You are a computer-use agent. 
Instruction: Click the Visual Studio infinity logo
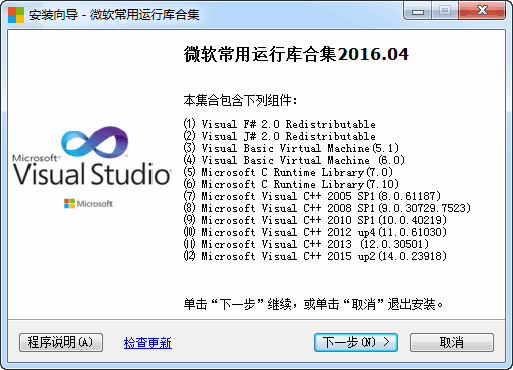(95, 142)
